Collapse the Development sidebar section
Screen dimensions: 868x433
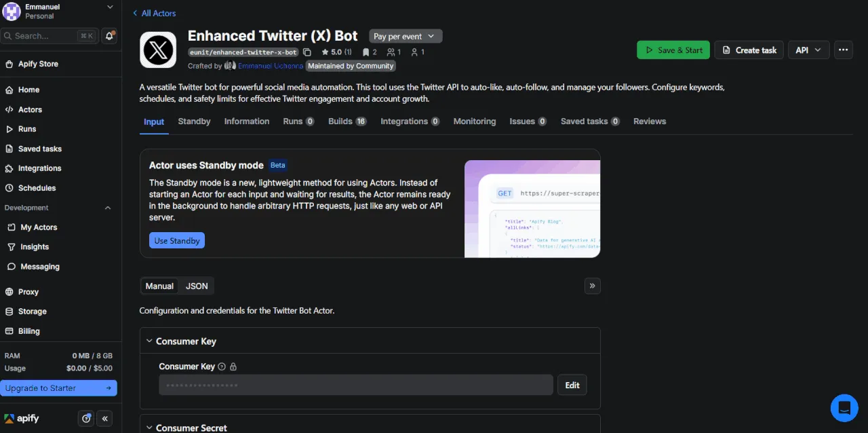coord(108,208)
